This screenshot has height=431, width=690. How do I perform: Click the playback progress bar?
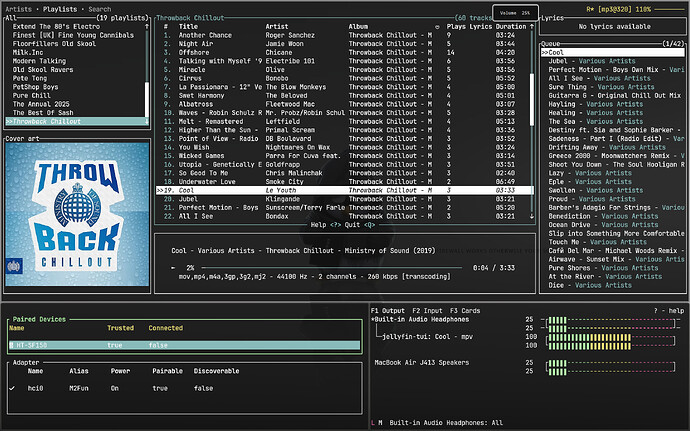pos(331,268)
